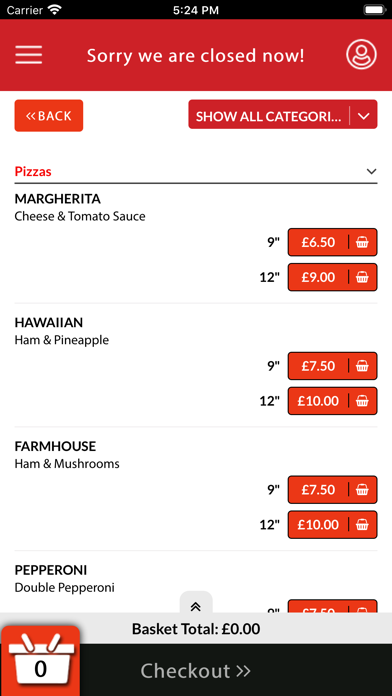
Task: Open the hamburger menu
Action: [x=28, y=55]
